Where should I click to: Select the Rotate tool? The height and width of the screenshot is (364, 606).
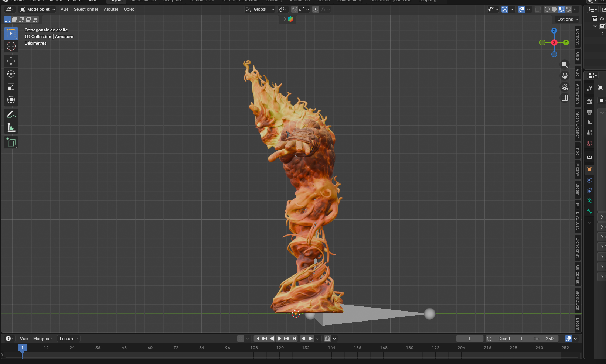pyautogui.click(x=11, y=74)
